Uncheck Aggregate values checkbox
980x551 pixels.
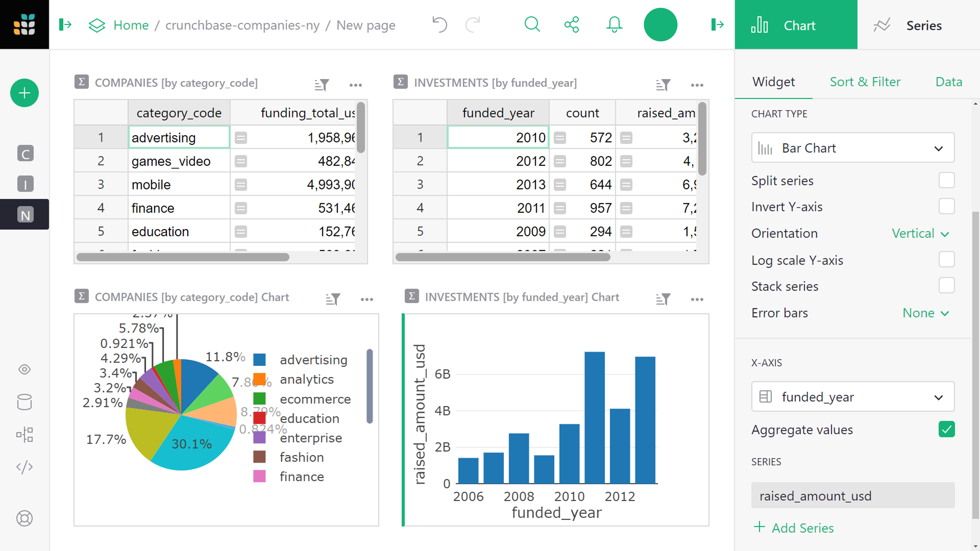point(946,429)
